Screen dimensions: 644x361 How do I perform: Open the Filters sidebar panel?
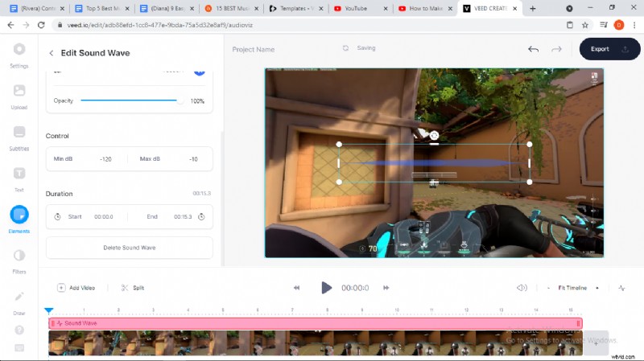tap(19, 260)
